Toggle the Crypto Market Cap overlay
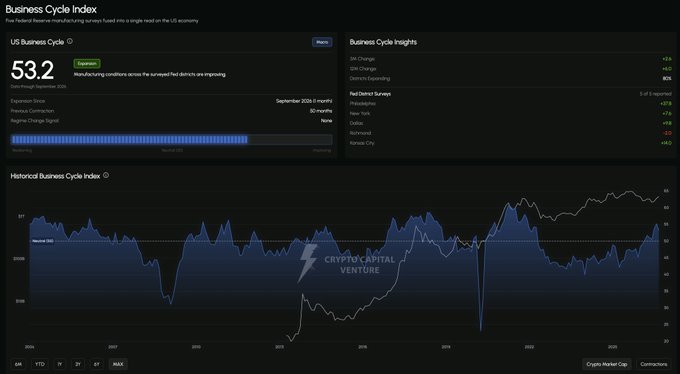Screen dimensions: 680x374 tap(607, 364)
